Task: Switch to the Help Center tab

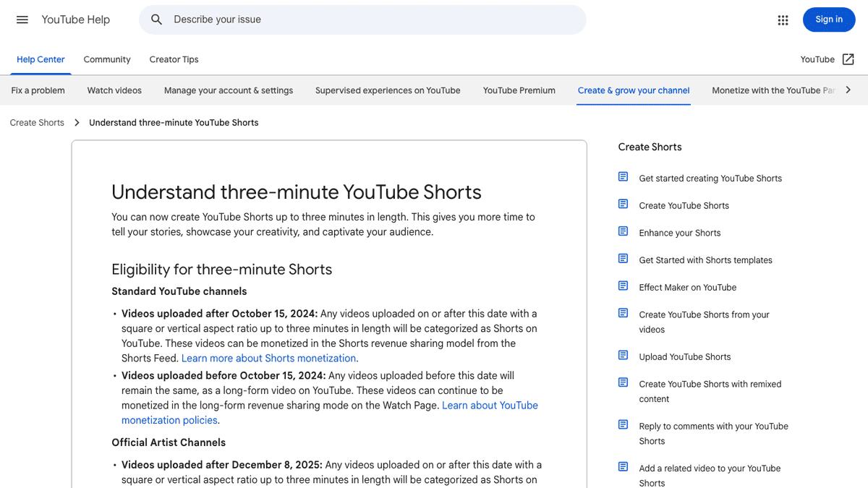Action: point(41,59)
